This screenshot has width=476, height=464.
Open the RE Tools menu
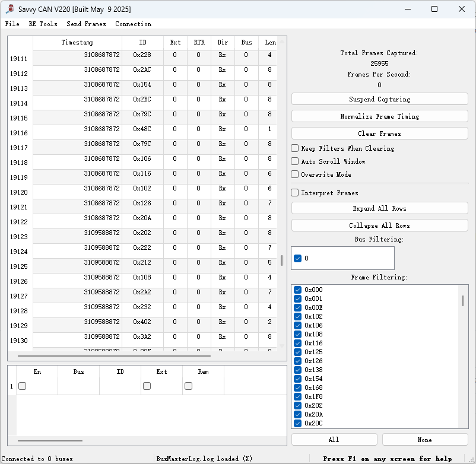click(43, 24)
